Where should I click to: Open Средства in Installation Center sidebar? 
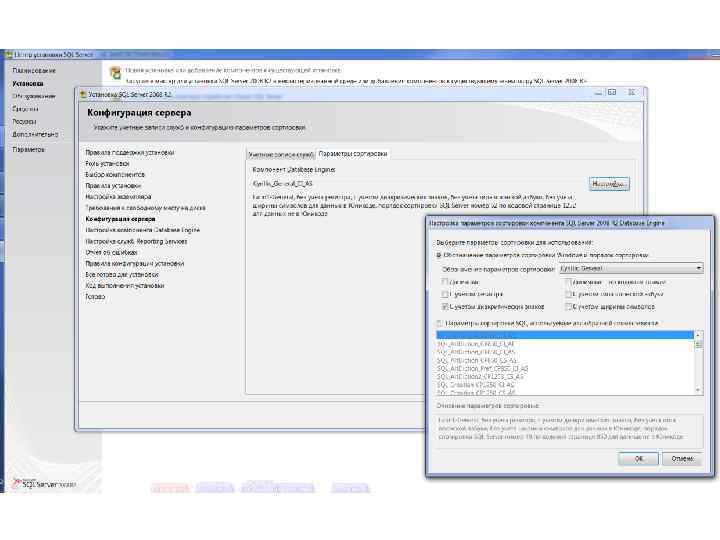[25, 109]
